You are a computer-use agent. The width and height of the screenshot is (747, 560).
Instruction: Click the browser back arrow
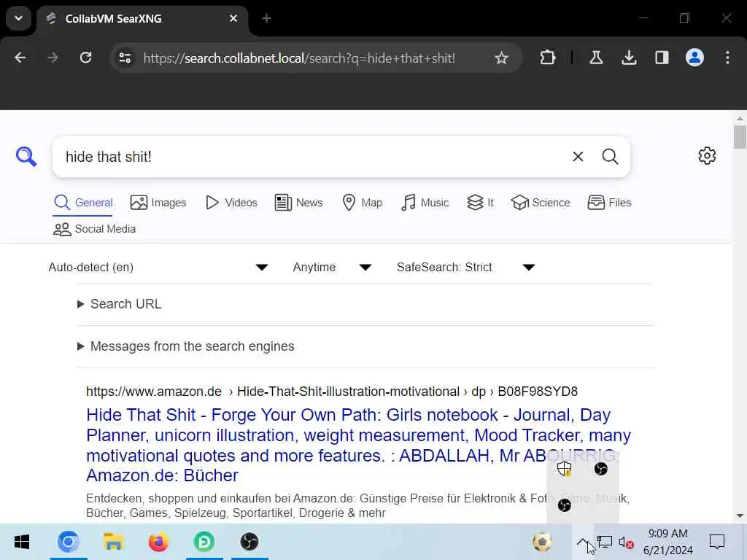pos(20,58)
